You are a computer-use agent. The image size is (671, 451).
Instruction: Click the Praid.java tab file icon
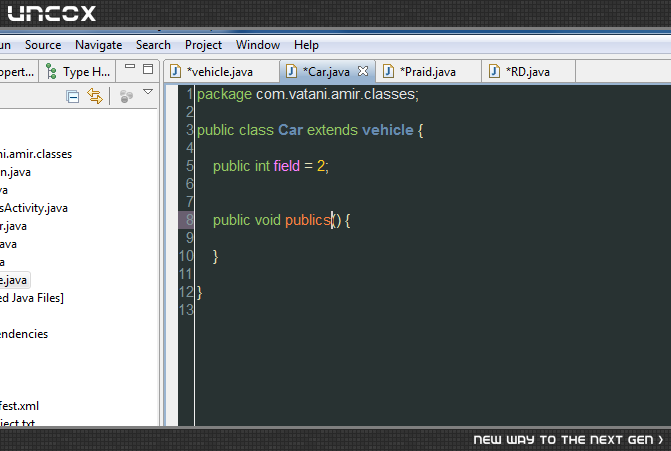[x=388, y=71]
